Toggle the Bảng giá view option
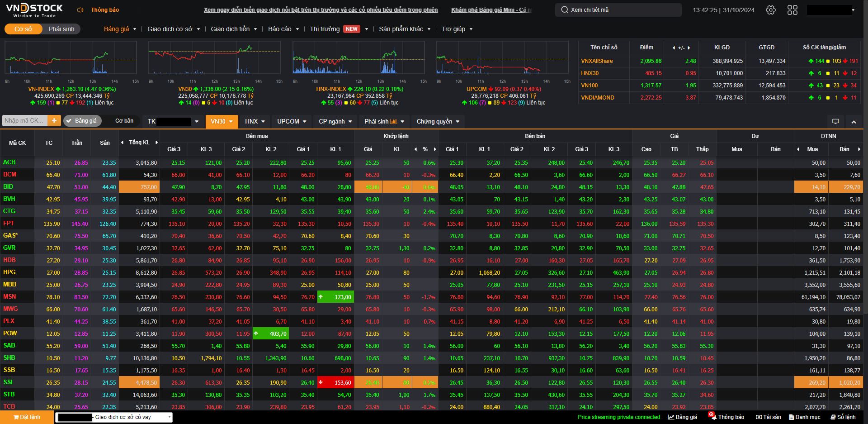This screenshot has height=424, width=868. pos(82,121)
